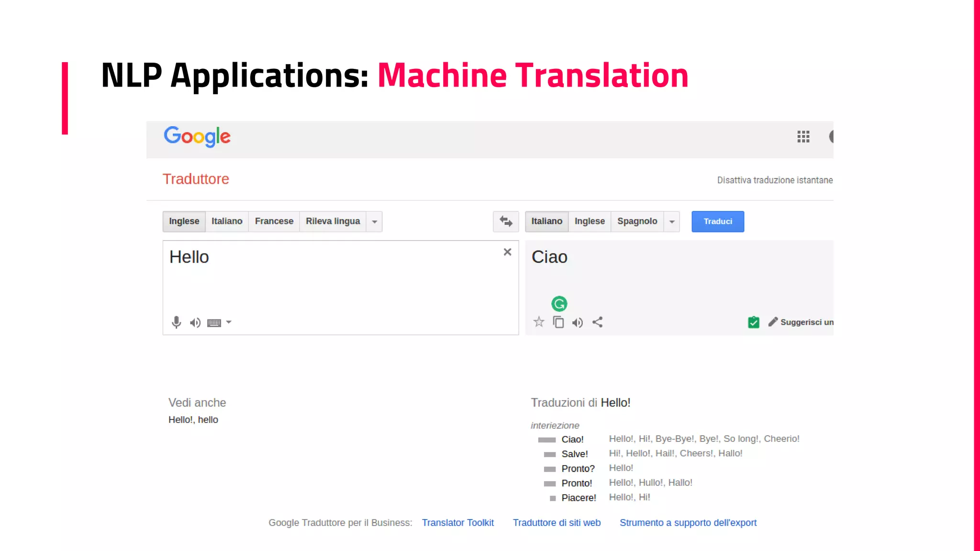Screen dimensions: 980x551
Task: Click the Pronto! translation entry
Action: pos(577,483)
